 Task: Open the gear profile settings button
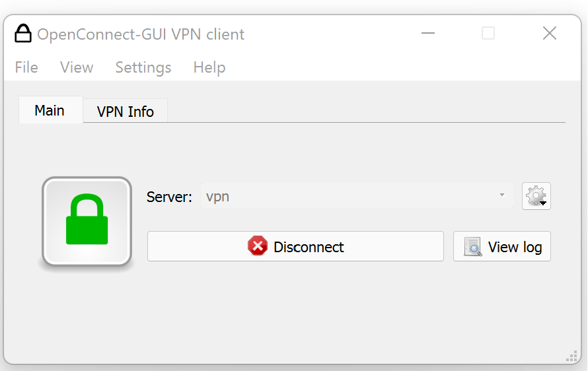[536, 196]
